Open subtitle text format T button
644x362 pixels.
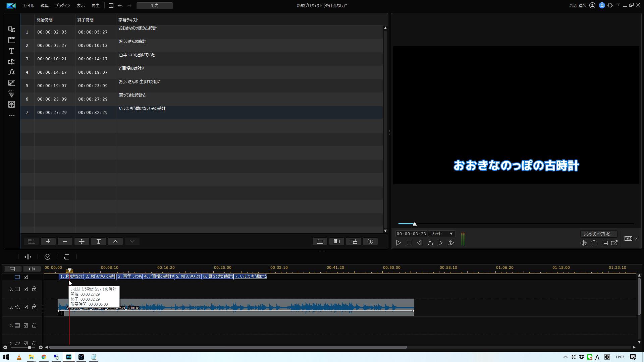pyautogui.click(x=99, y=241)
